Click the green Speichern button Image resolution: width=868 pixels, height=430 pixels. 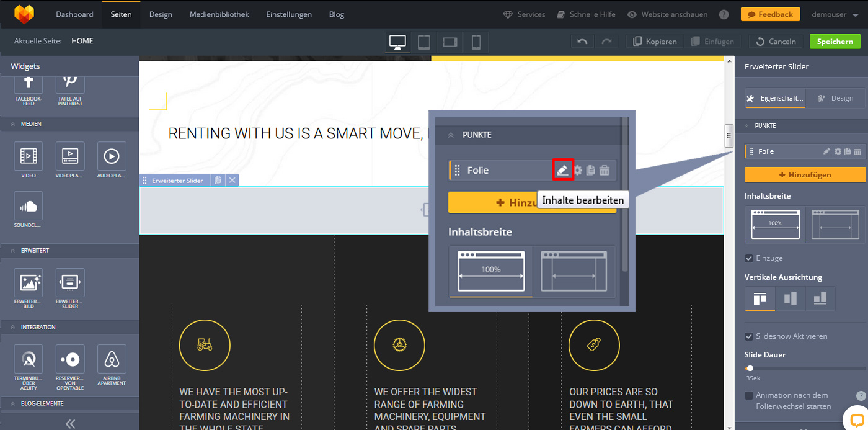835,42
